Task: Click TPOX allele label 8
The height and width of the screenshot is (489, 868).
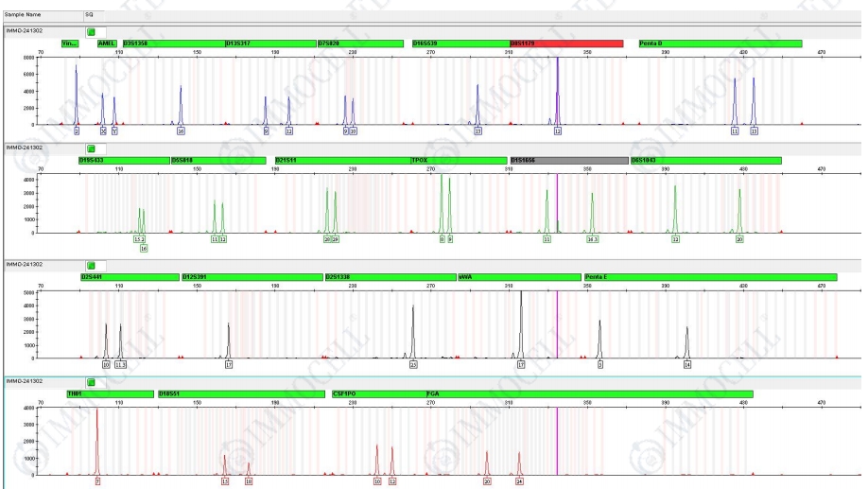Action: [x=443, y=240]
